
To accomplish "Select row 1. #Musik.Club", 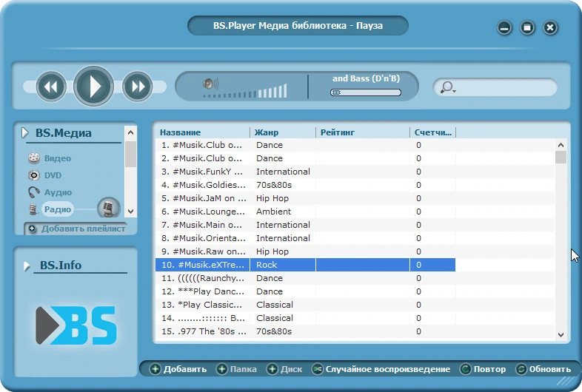I will pos(305,145).
